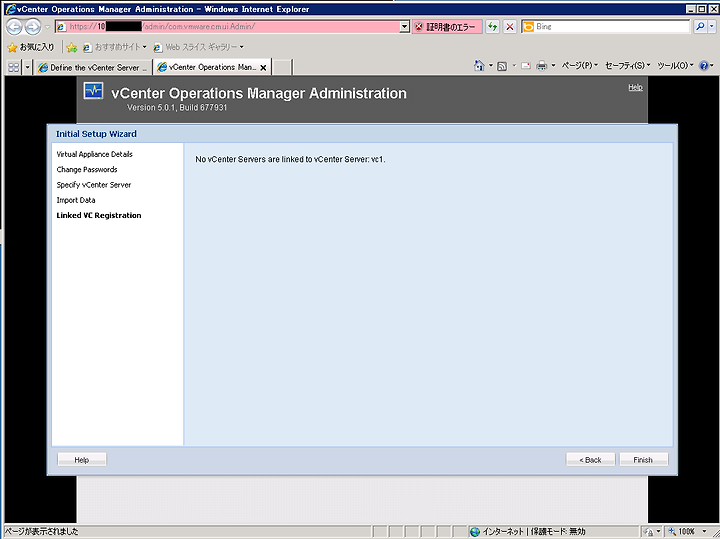Click the wizard Help button
The width and height of the screenshot is (720, 539).
82,460
